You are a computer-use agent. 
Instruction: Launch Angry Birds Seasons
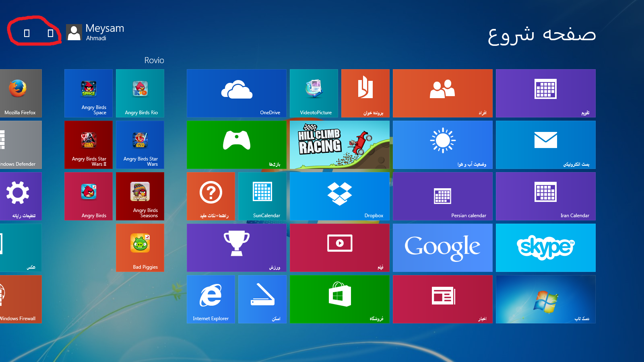coord(140,196)
